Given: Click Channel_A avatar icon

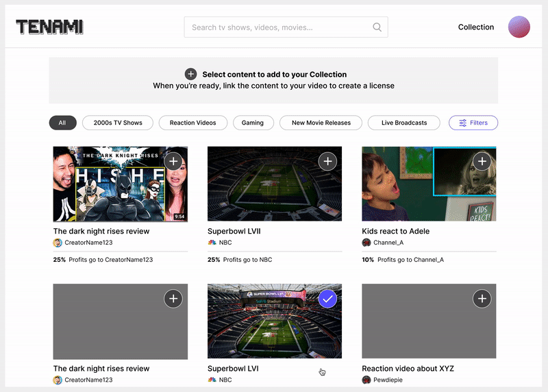Looking at the screenshot, I should (x=366, y=243).
